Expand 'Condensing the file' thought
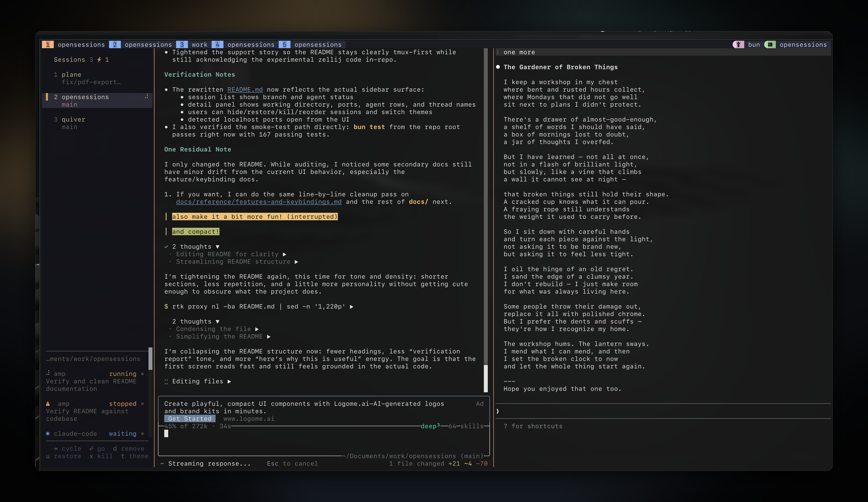 pyautogui.click(x=257, y=329)
